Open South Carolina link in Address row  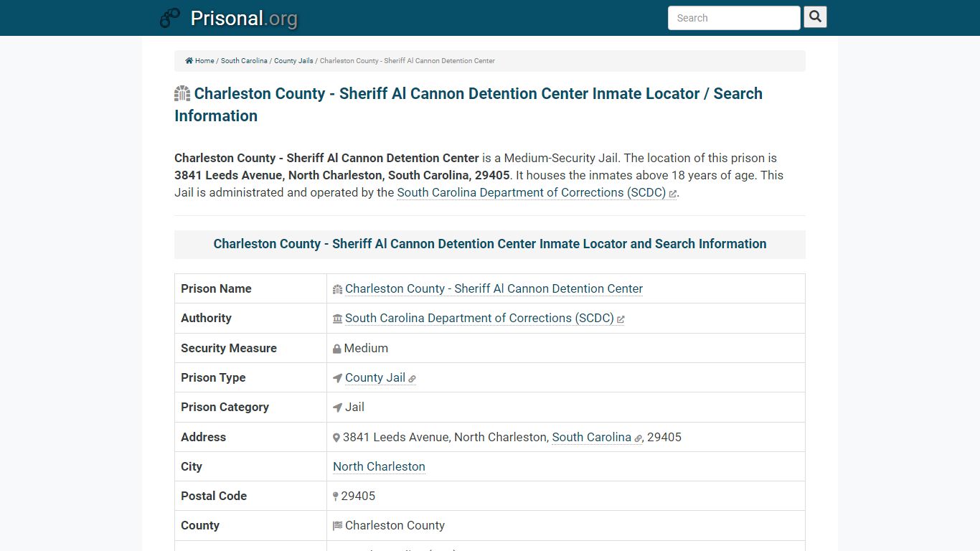[592, 437]
